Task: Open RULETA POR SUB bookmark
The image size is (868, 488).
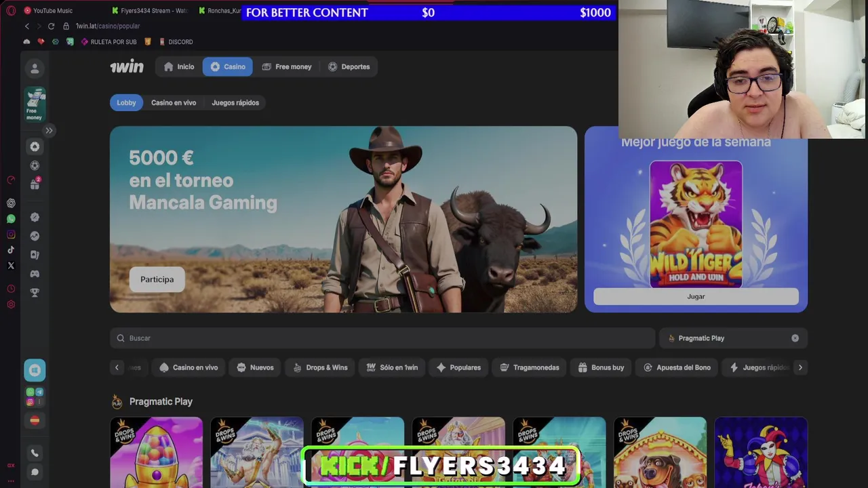Action: pos(108,41)
